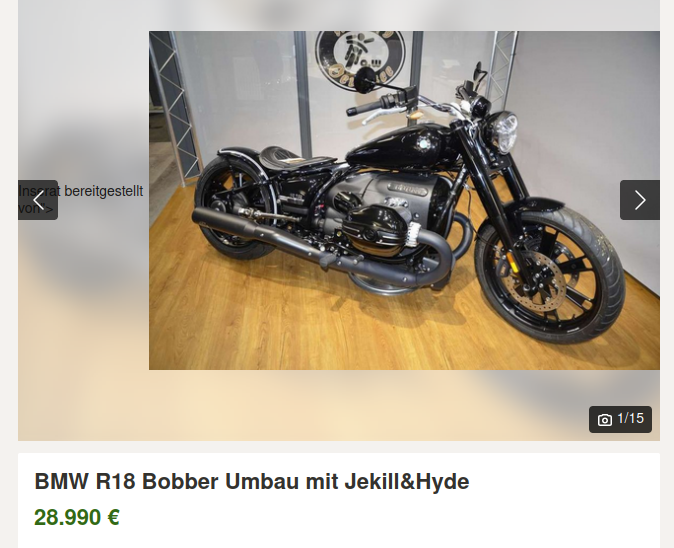Click the leather solo seat in photo
Viewport: 674px width, 548px height.
pos(297,155)
